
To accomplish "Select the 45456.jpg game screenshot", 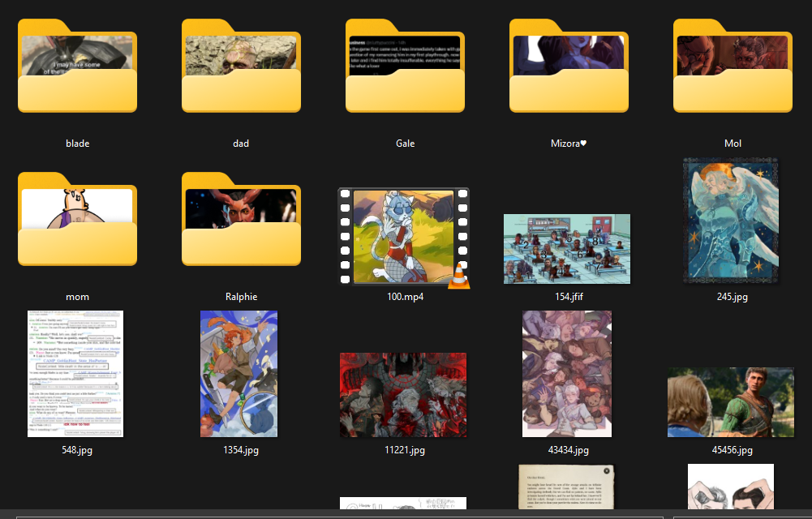I will (731, 402).
